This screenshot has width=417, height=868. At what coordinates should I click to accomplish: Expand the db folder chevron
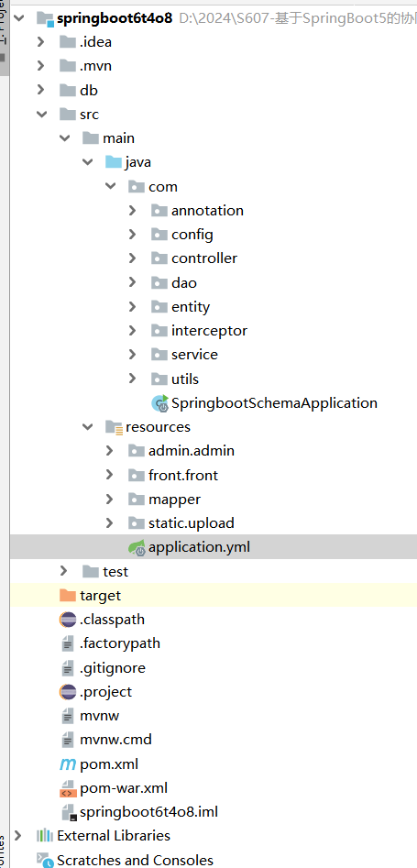pyautogui.click(x=40, y=90)
